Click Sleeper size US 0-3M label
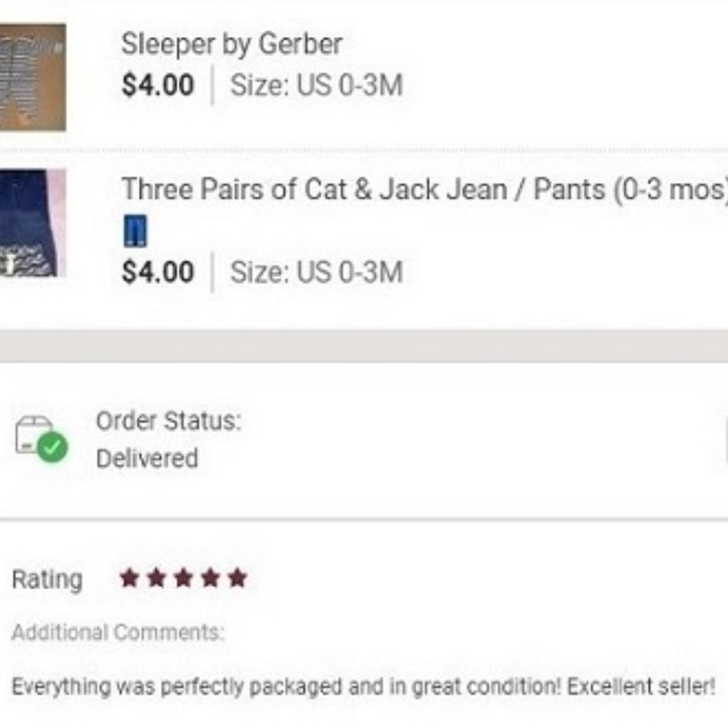The width and height of the screenshot is (728, 728). [x=317, y=85]
